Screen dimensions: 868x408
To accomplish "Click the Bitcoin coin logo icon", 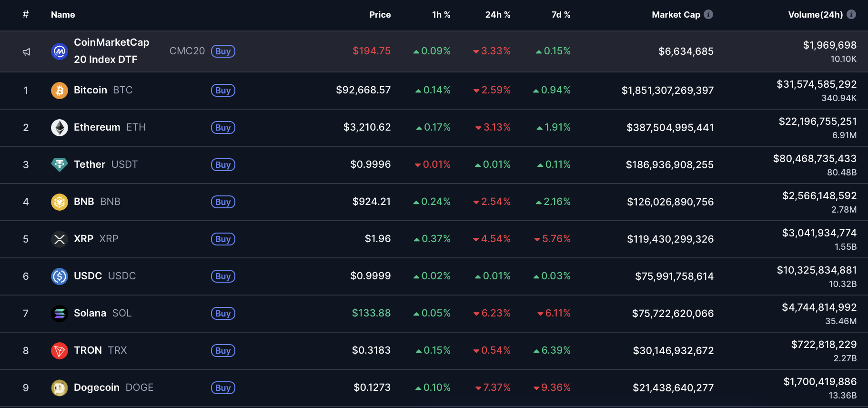I will (x=60, y=91).
